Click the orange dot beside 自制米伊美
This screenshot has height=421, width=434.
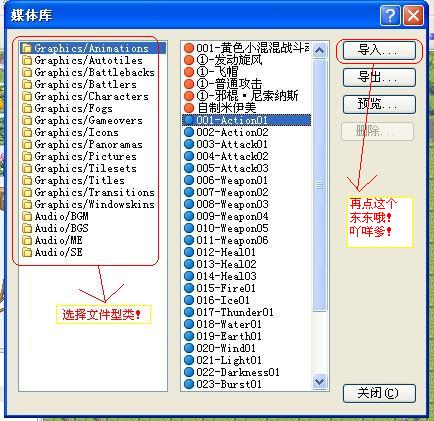(x=189, y=108)
